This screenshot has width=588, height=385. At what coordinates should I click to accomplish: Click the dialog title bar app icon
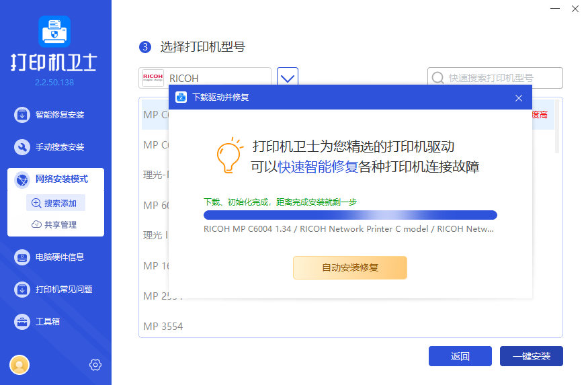(x=181, y=97)
